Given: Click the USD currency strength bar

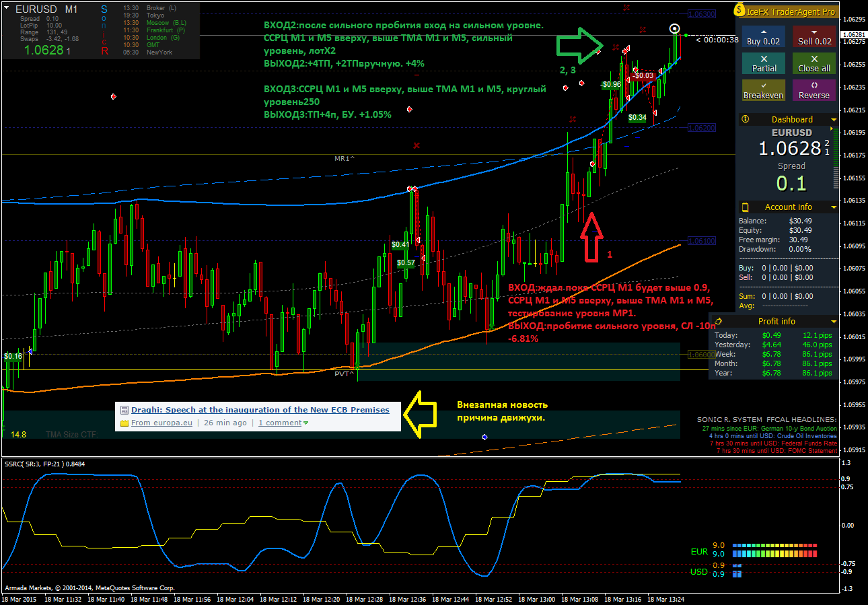Looking at the screenshot, I should [x=736, y=570].
